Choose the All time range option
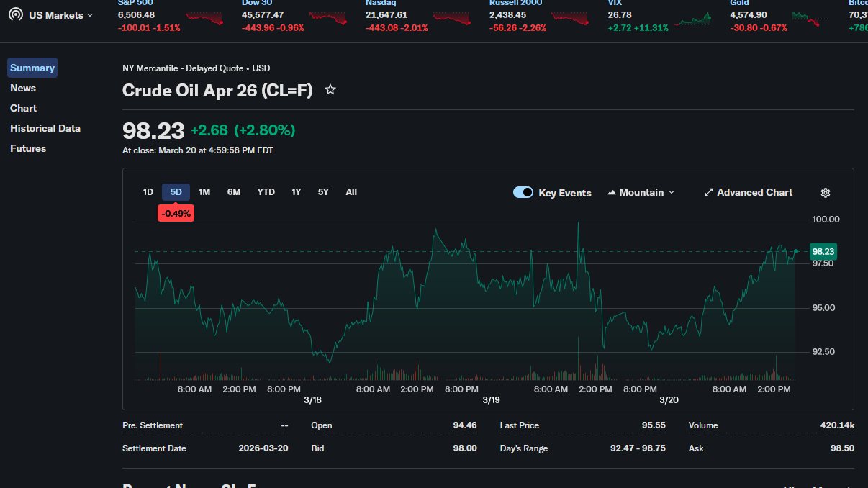868x488 pixels. [x=351, y=192]
